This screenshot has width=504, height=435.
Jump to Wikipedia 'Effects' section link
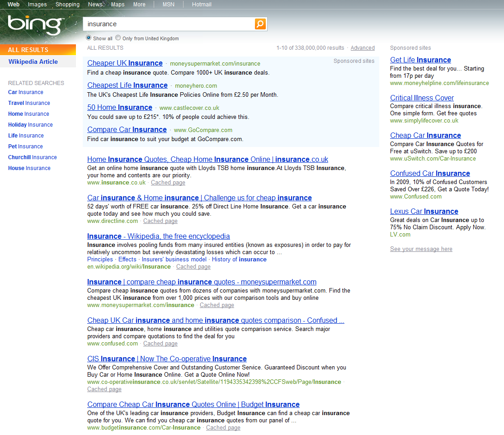pyautogui.click(x=127, y=260)
